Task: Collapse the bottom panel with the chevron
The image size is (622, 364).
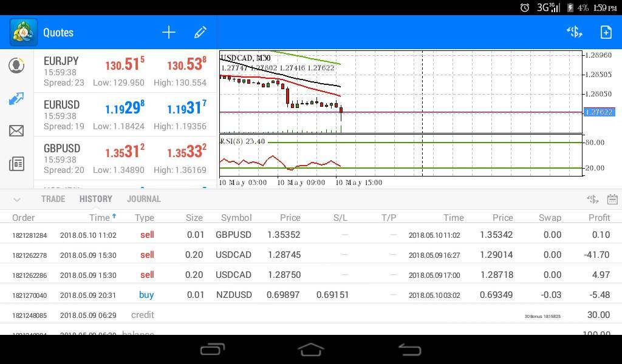Action: [16, 200]
